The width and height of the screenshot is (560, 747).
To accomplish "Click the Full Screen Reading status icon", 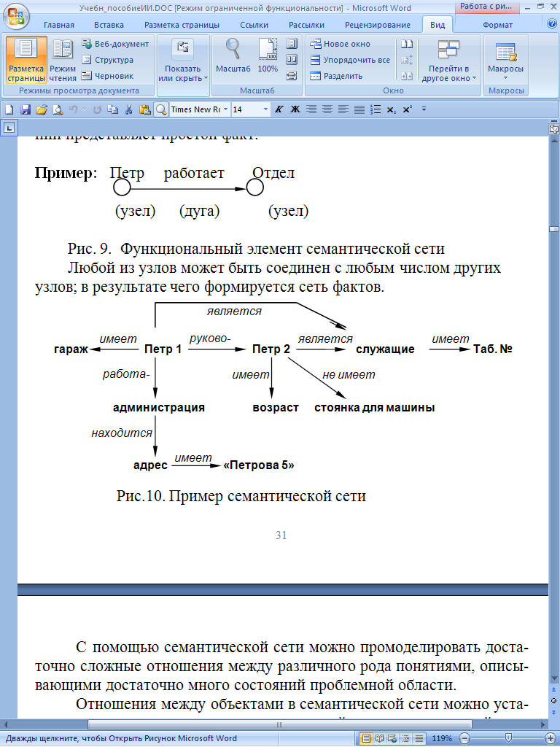I will 379,739.
